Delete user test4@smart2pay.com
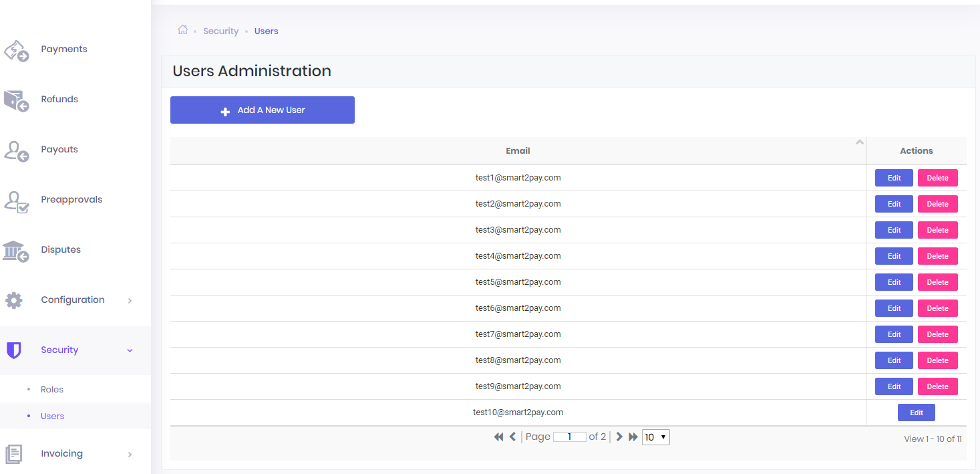The width and height of the screenshot is (980, 474). (938, 256)
